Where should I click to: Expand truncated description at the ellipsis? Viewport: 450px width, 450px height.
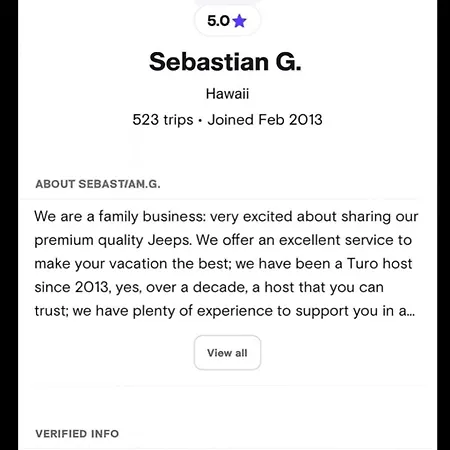tap(411, 311)
